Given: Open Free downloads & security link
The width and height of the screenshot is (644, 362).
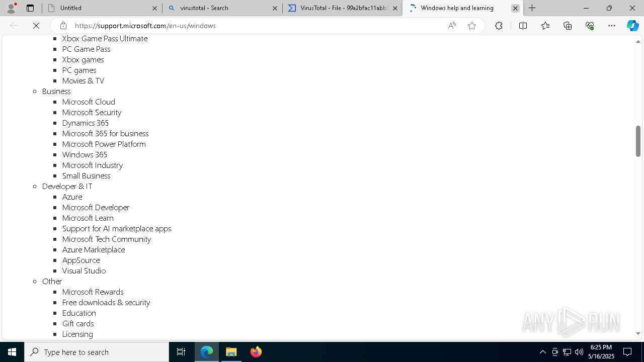Looking at the screenshot, I should point(106,303).
